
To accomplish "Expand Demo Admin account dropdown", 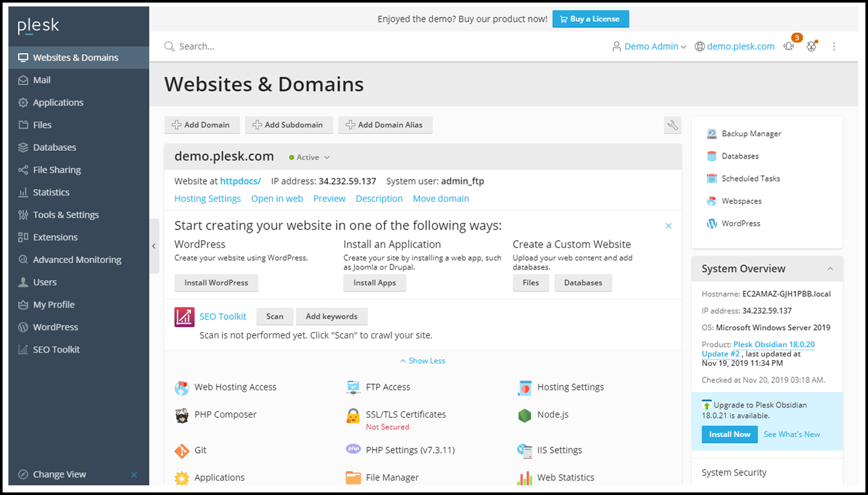I will (649, 46).
